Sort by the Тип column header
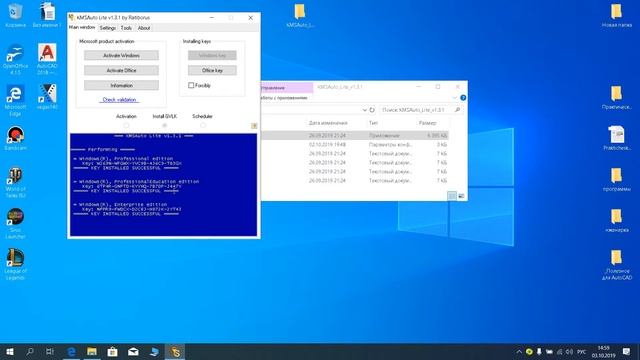Image resolution: width=640 pixels, height=360 pixels. [373, 123]
